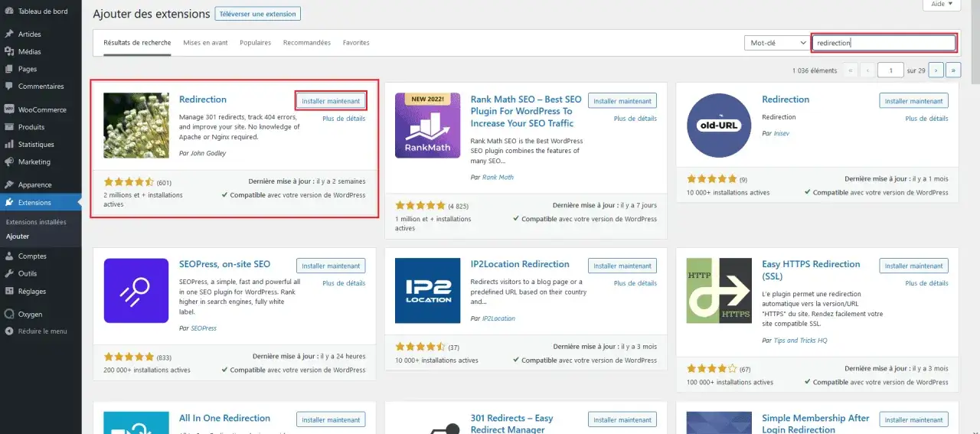Click the Redirection plugin flower thumbnail

pos(136,126)
